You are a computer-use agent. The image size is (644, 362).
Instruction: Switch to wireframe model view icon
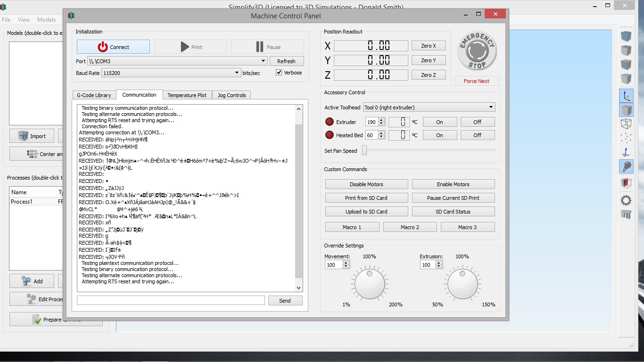point(626,124)
